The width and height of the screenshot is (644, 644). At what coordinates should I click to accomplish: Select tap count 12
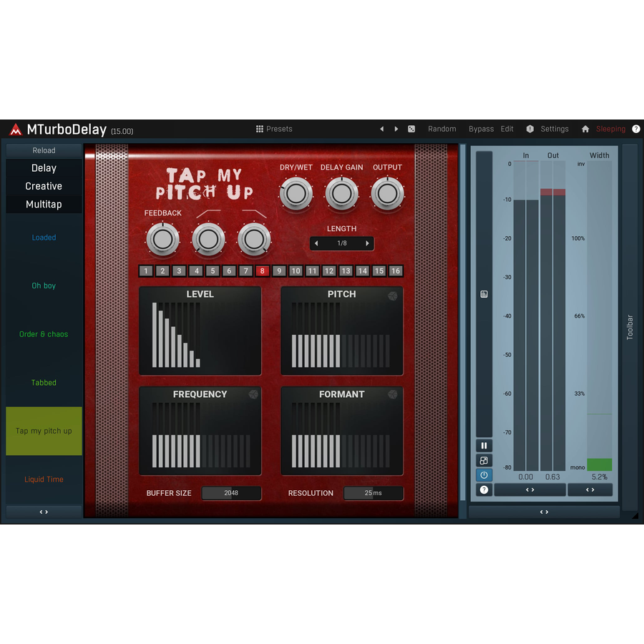(x=329, y=271)
